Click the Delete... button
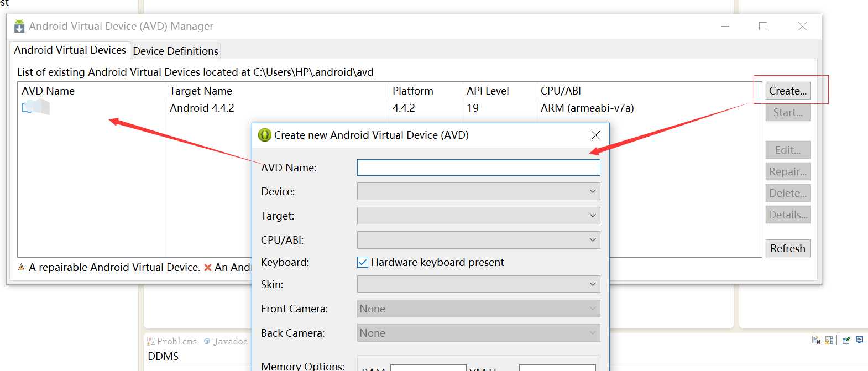 point(788,193)
